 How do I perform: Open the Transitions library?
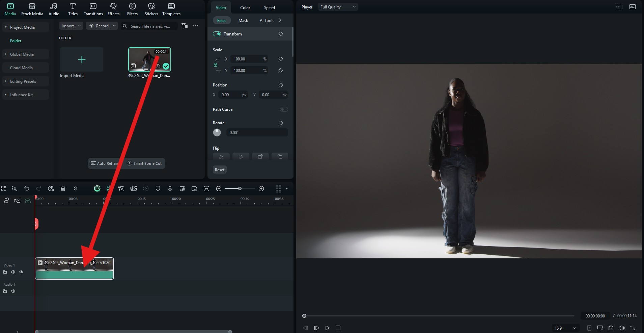93,9
